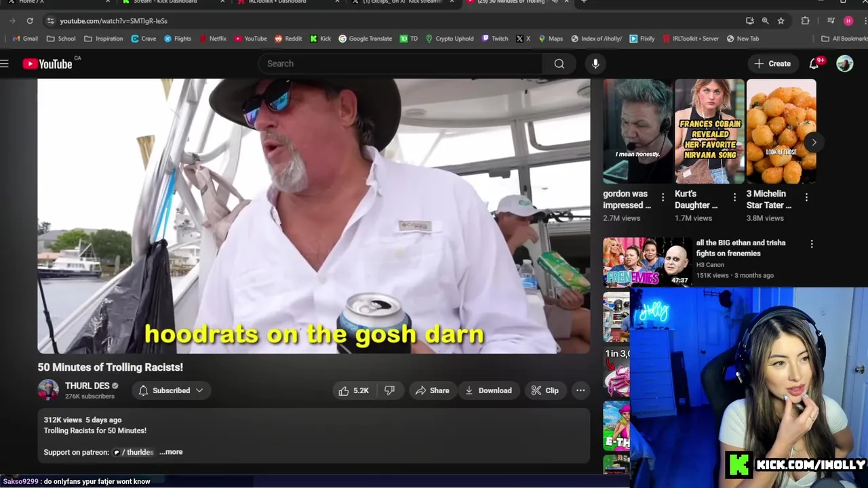The image size is (868, 488).
Task: Open the browser profile avatar H
Action: (x=848, y=21)
